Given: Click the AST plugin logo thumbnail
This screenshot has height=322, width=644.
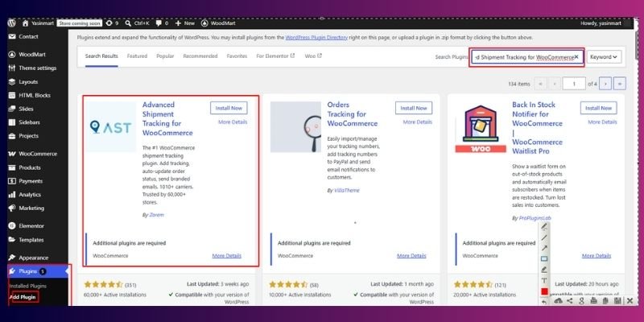Looking at the screenshot, I should [x=111, y=127].
